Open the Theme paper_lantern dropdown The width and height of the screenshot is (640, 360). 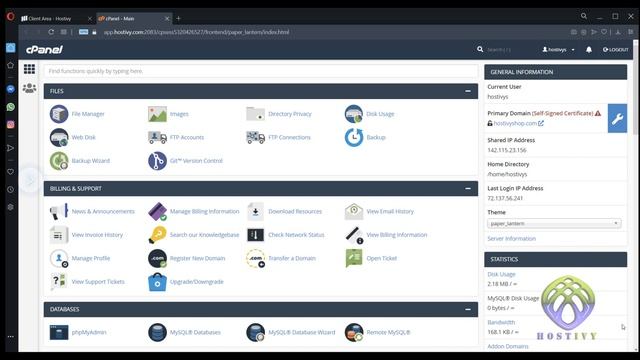pos(554,223)
